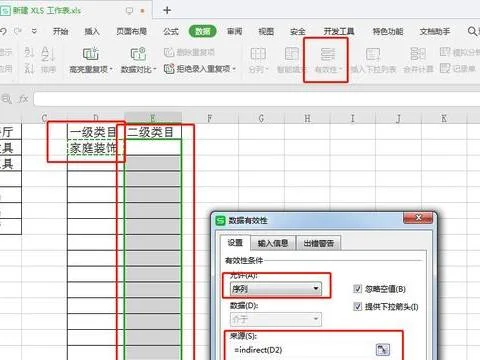Click the cell containing 一级类目

pyautogui.click(x=96, y=132)
